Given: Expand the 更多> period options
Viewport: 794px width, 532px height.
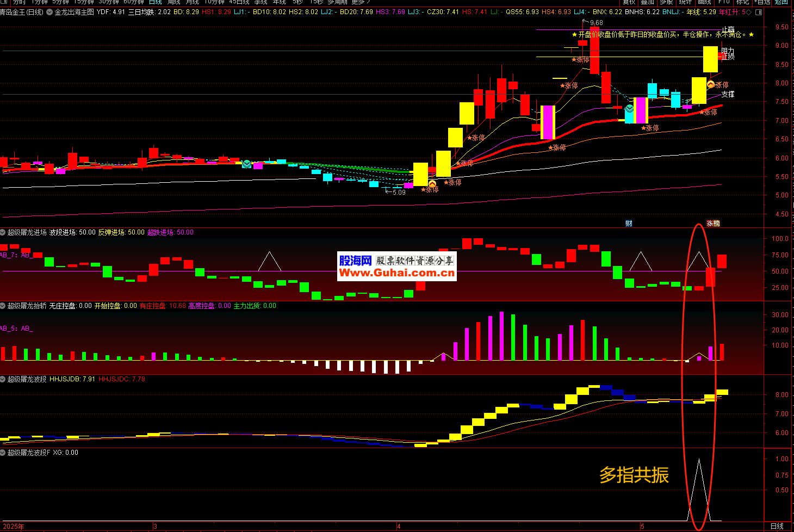Looking at the screenshot, I should (360, 2).
